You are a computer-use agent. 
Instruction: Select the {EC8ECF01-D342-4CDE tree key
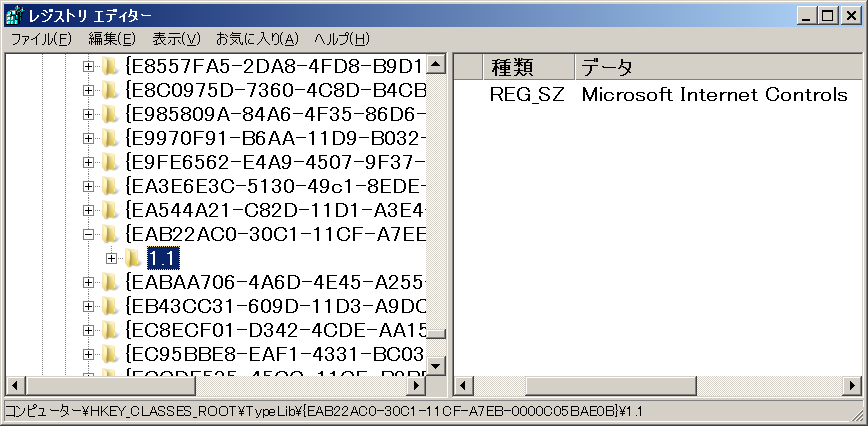[x=275, y=330]
